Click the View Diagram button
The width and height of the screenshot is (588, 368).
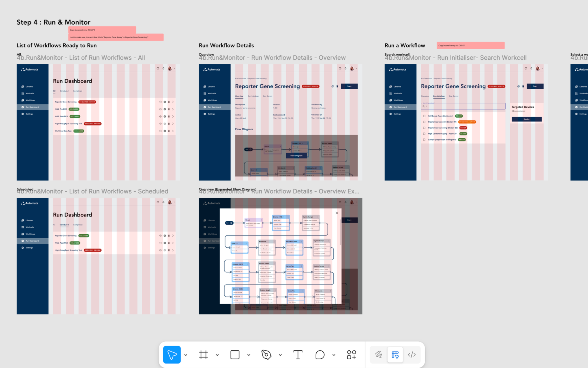click(x=296, y=156)
